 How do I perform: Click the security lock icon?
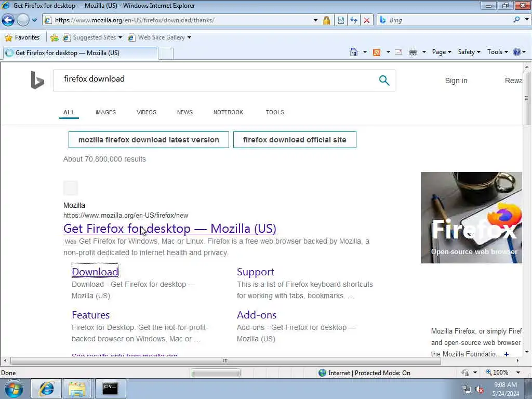pyautogui.click(x=326, y=20)
